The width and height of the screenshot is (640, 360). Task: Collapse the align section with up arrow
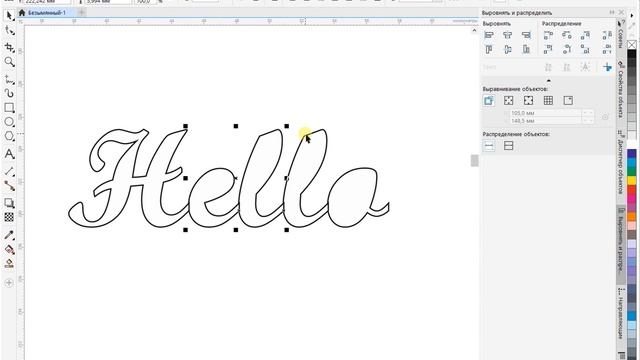pyautogui.click(x=549, y=80)
